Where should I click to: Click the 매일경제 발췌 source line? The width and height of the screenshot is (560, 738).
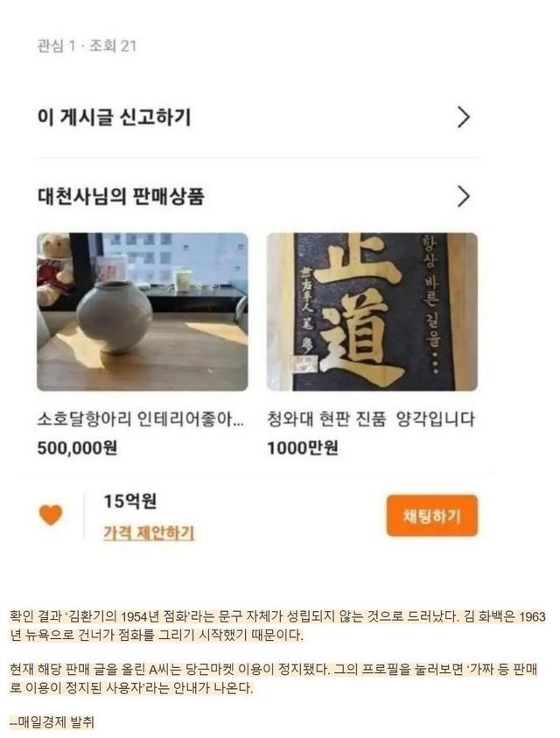point(52,722)
